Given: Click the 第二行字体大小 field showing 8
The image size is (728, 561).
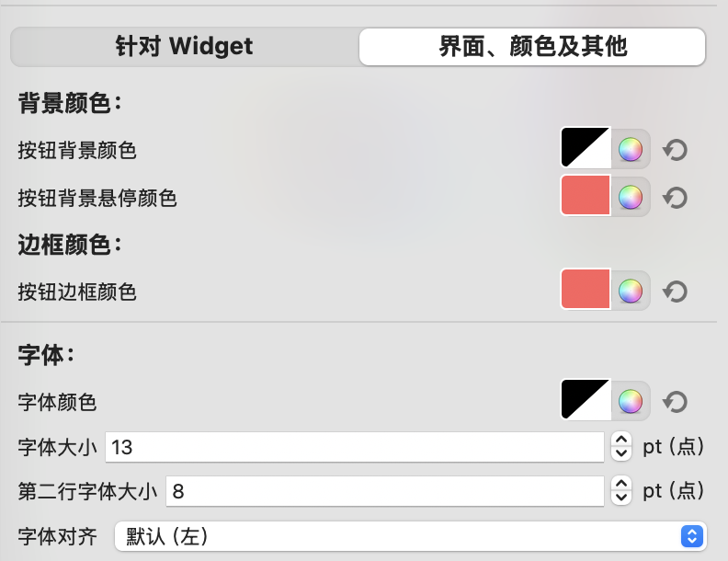Looking at the screenshot, I should tap(385, 491).
